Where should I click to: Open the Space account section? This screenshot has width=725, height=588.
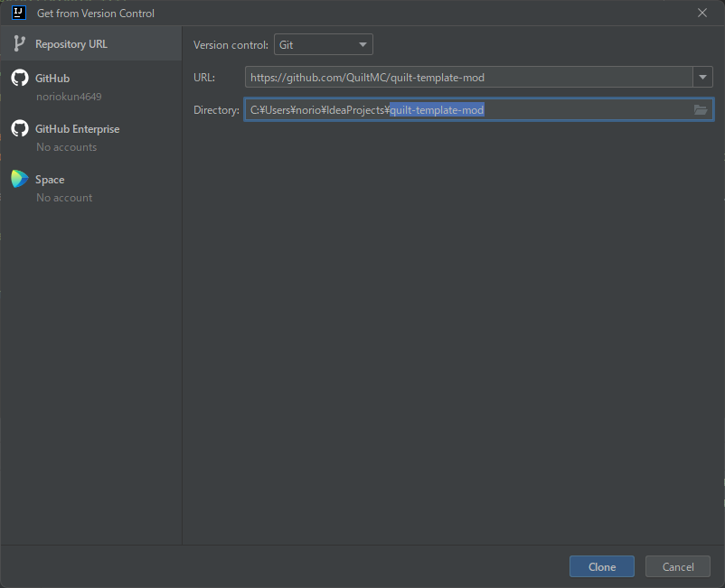91,188
